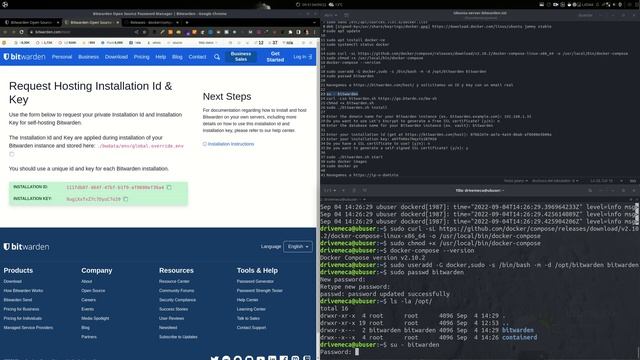Image resolution: width=640 pixels, height=360 pixels.
Task: Click the Activities icon in top-left corner
Action: [x=5, y=4]
